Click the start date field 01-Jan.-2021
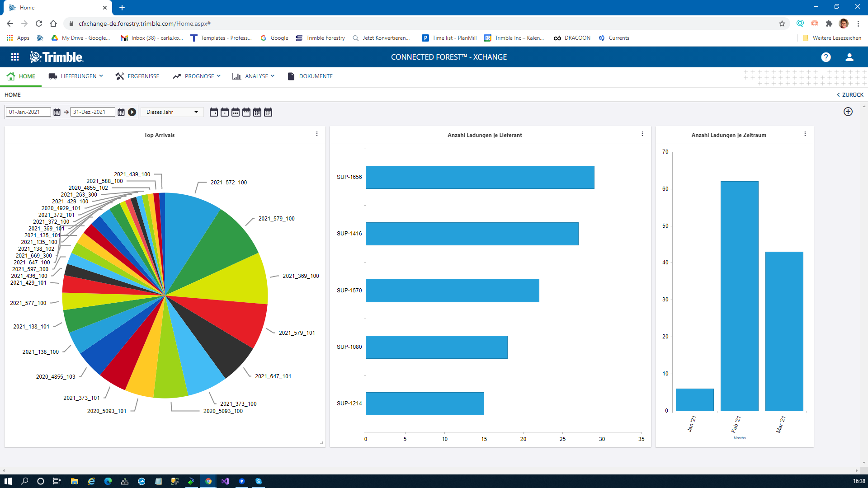The width and height of the screenshot is (868, 488). click(28, 112)
